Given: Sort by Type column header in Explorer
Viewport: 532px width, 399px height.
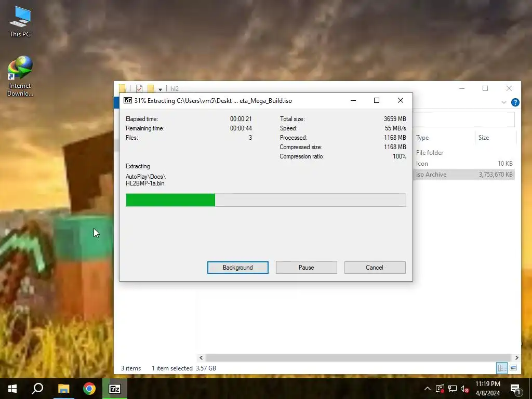Looking at the screenshot, I should [x=444, y=137].
